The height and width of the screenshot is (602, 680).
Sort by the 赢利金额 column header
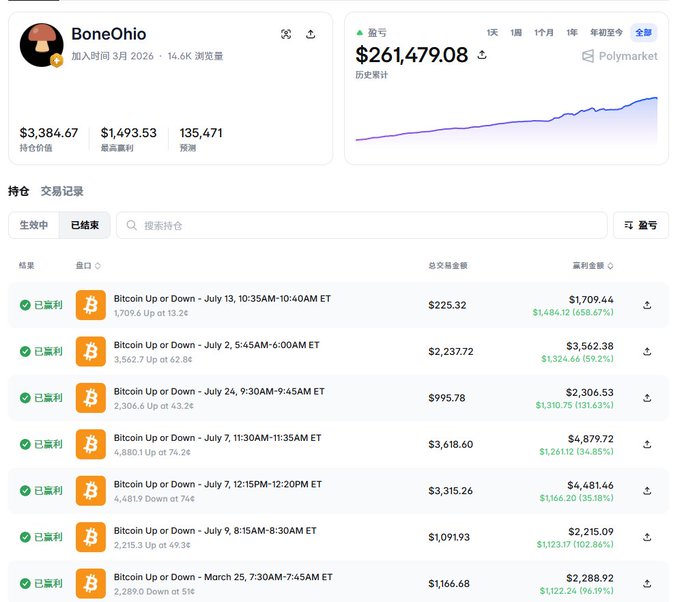pos(592,265)
